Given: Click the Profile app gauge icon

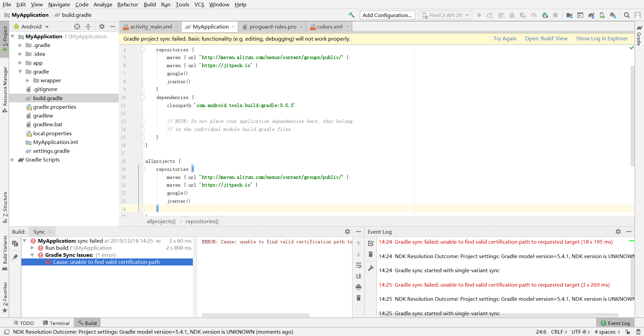Looking at the screenshot, I should pyautogui.click(x=534, y=15).
